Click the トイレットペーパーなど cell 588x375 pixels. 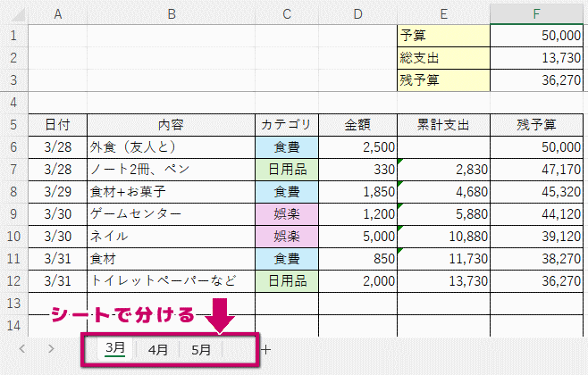(x=172, y=281)
